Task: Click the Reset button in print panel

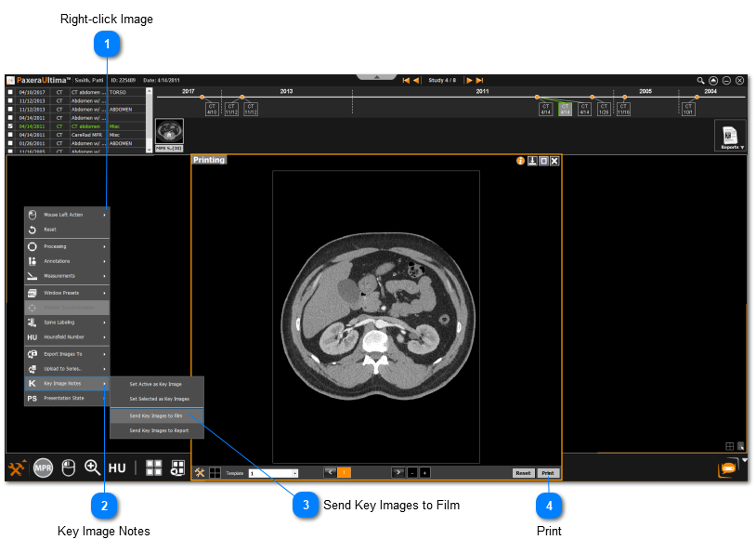Action: [524, 473]
